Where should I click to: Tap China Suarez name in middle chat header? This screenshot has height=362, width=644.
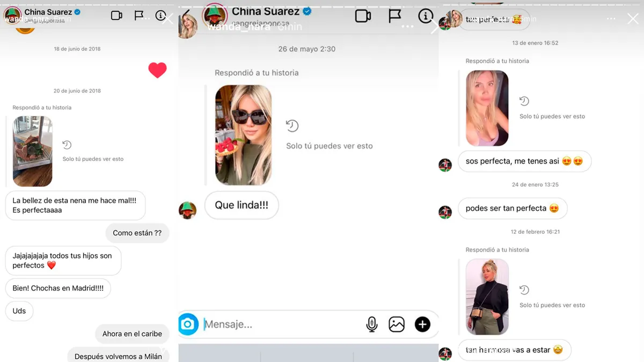pos(266,12)
